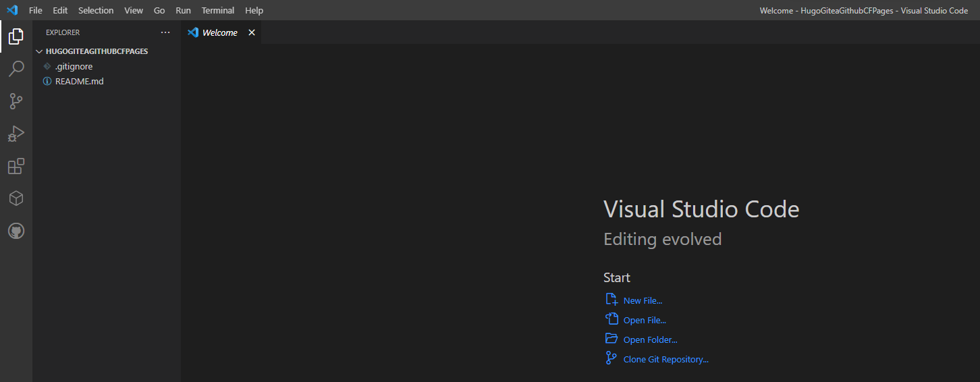The width and height of the screenshot is (980, 382).
Task: Open the .gitignore file
Action: [x=74, y=66]
